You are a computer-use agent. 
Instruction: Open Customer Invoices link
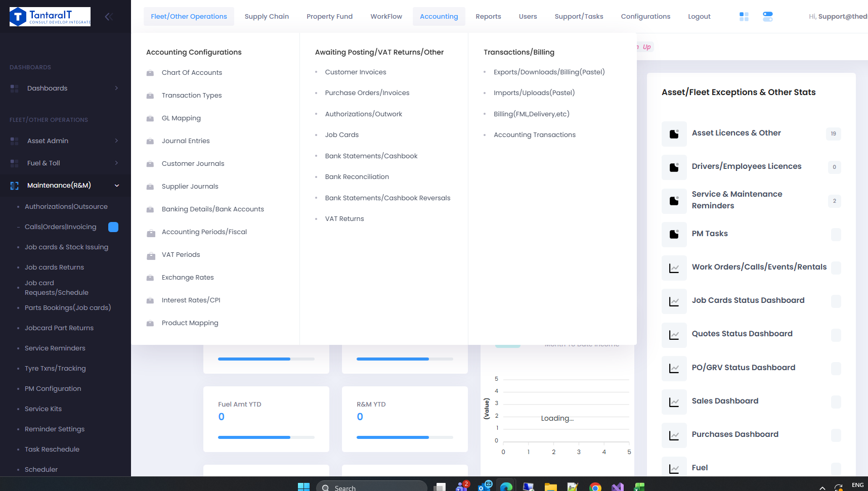pyautogui.click(x=356, y=72)
